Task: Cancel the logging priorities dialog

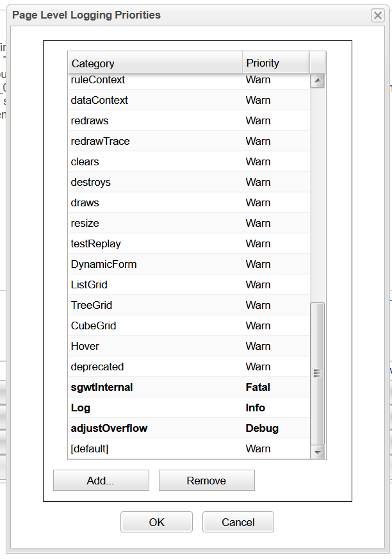Action: (x=238, y=522)
